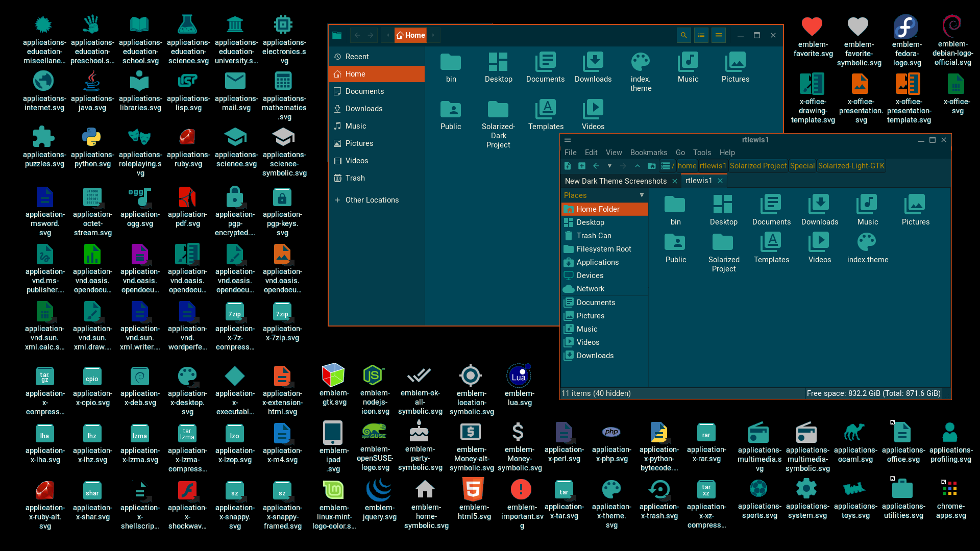Open View menu in rtlewis1 window

(614, 153)
